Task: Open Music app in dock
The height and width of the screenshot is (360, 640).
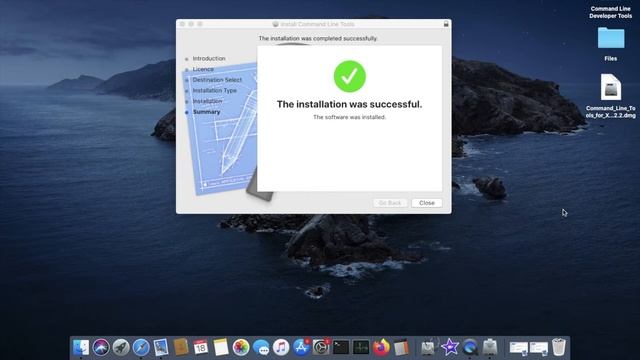Action: click(x=281, y=347)
